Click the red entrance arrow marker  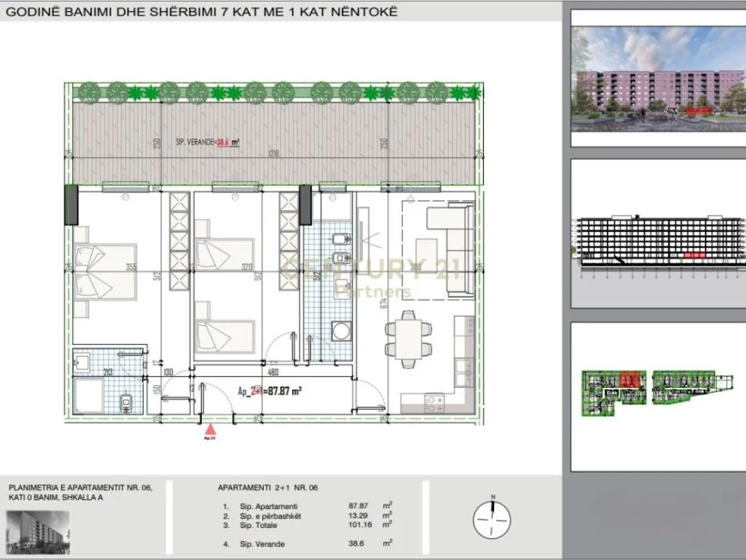[209, 429]
